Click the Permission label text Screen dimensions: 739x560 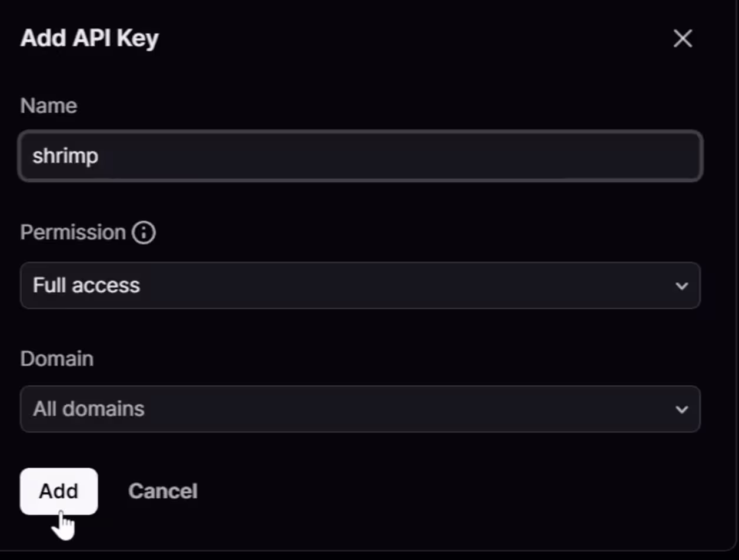coord(73,233)
